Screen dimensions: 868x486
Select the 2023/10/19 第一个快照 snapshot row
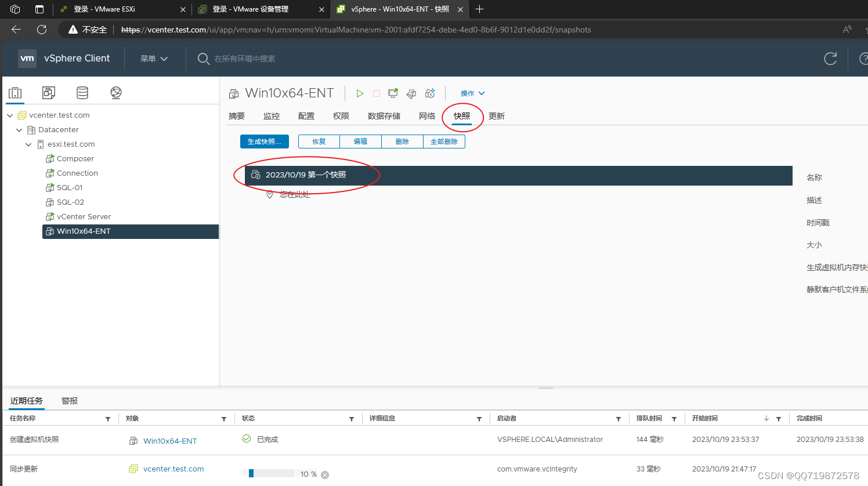point(519,175)
